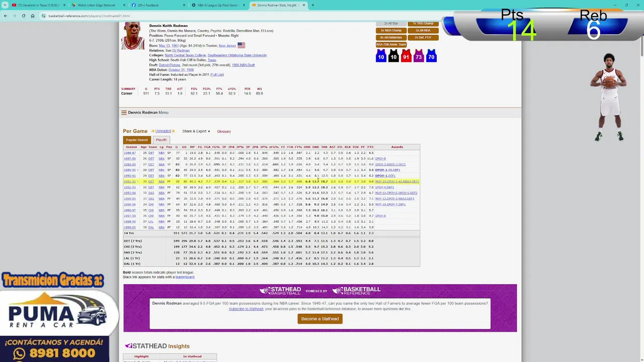Click the 8x All-Defensive badge
The width and height of the screenshot is (644, 362).
(391, 37)
